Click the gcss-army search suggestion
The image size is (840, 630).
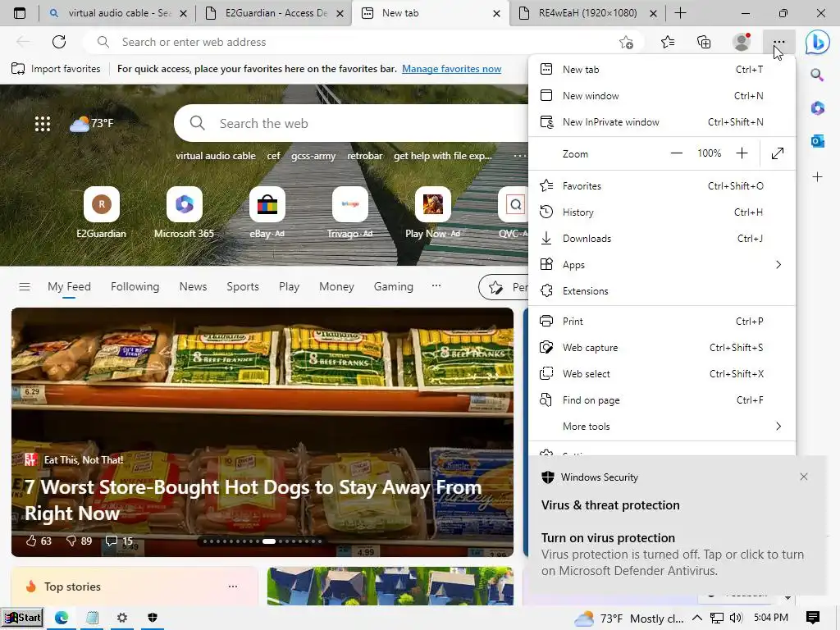[x=313, y=156]
